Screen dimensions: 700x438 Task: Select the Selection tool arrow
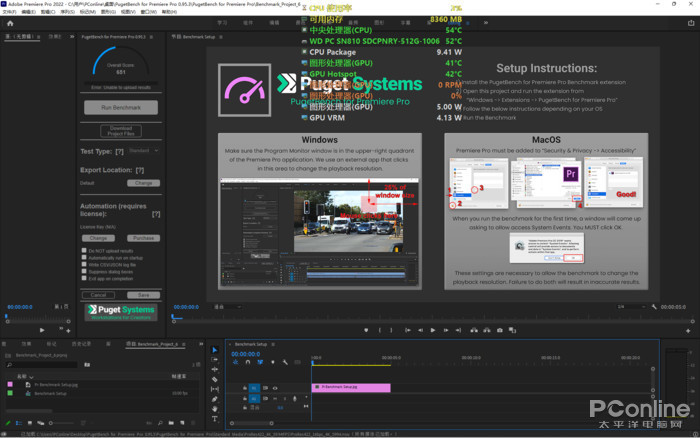coord(215,350)
